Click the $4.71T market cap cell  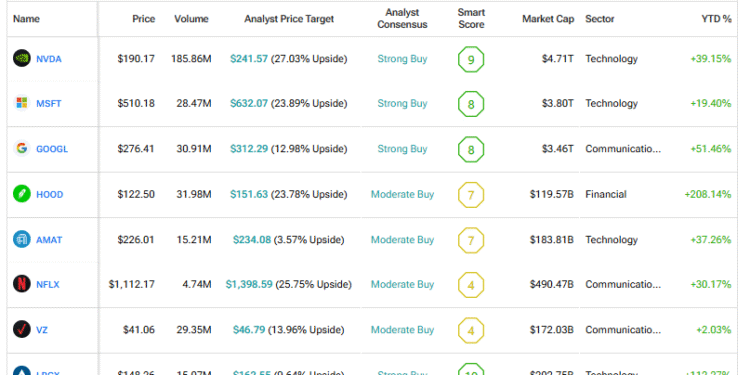pyautogui.click(x=558, y=59)
